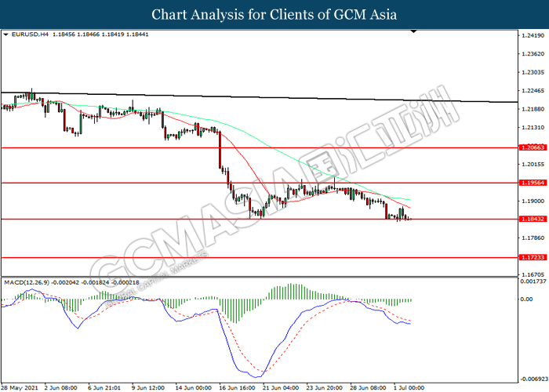Select the 1.20663 red price tag
This screenshot has height=392, width=549.
pyautogui.click(x=532, y=147)
